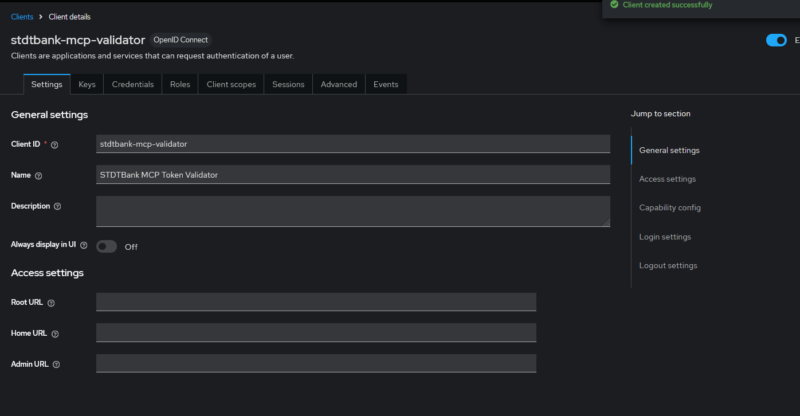This screenshot has height=416, width=800.
Task: Switch to the Credentials tab
Action: [x=133, y=84]
